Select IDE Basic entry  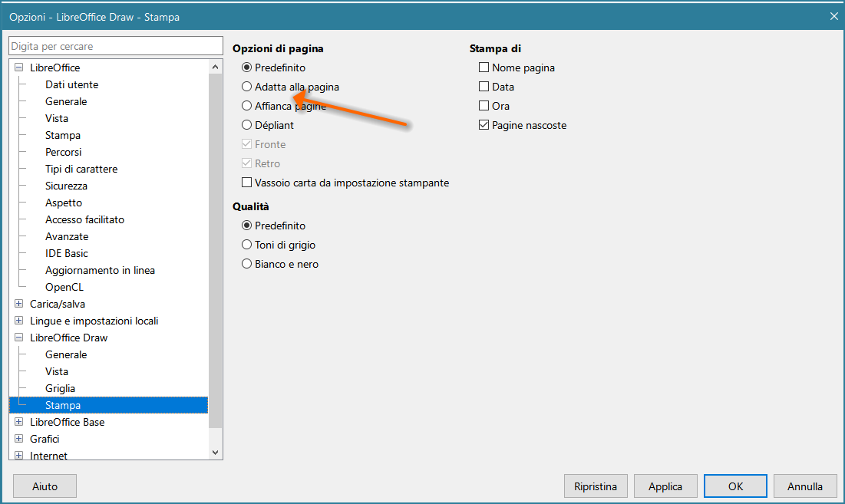66,253
